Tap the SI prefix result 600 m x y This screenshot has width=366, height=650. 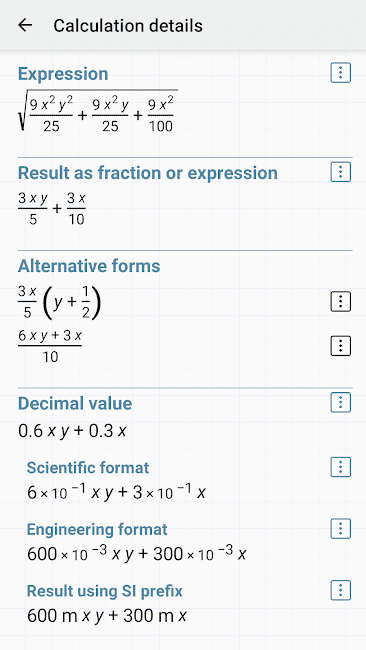point(107,616)
